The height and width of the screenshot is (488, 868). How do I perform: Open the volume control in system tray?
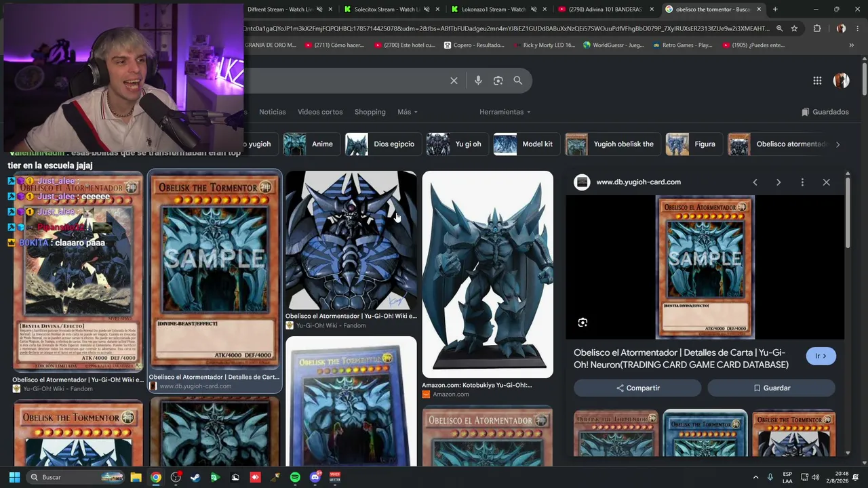coord(815,477)
